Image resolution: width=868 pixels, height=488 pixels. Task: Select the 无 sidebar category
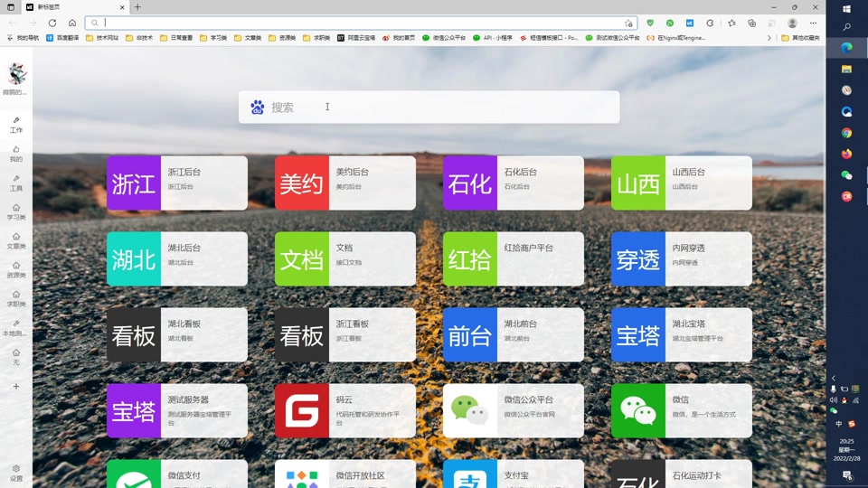[16, 357]
